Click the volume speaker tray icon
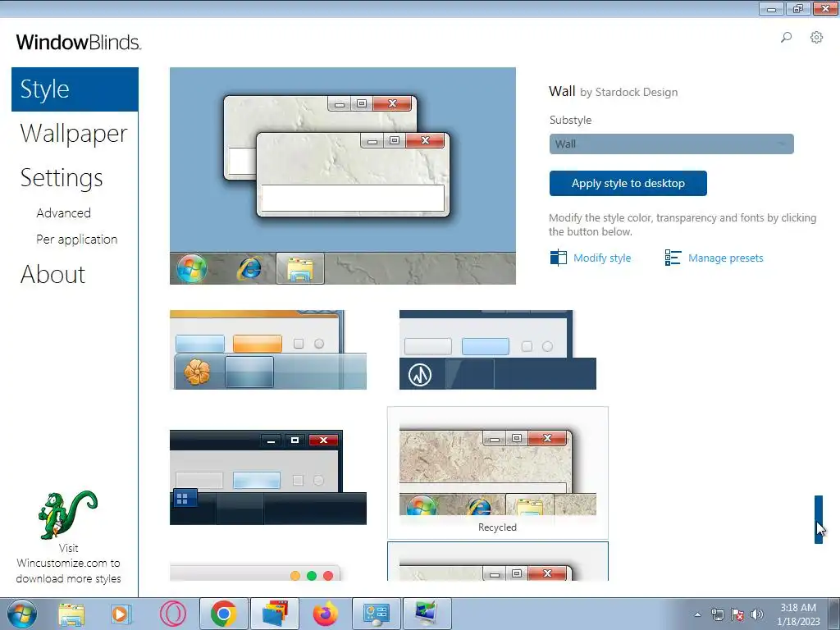Image resolution: width=840 pixels, height=630 pixels. click(757, 614)
